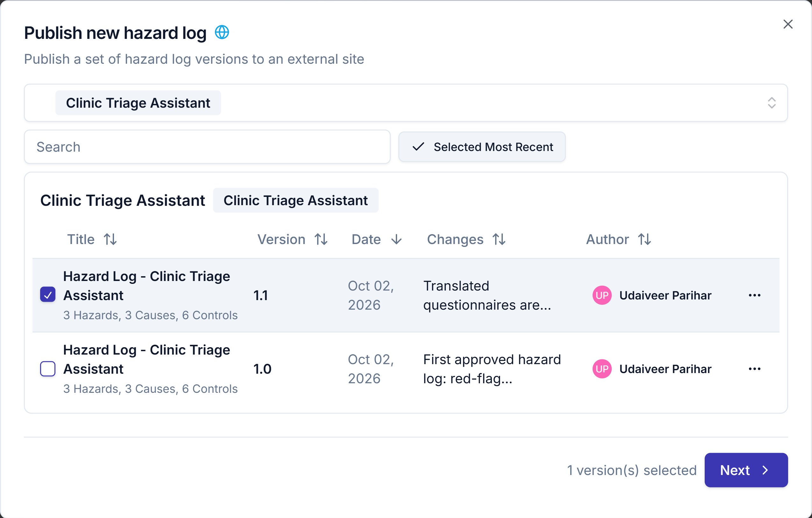
Task: Click the UP avatar in version 1.0 row
Action: click(602, 369)
